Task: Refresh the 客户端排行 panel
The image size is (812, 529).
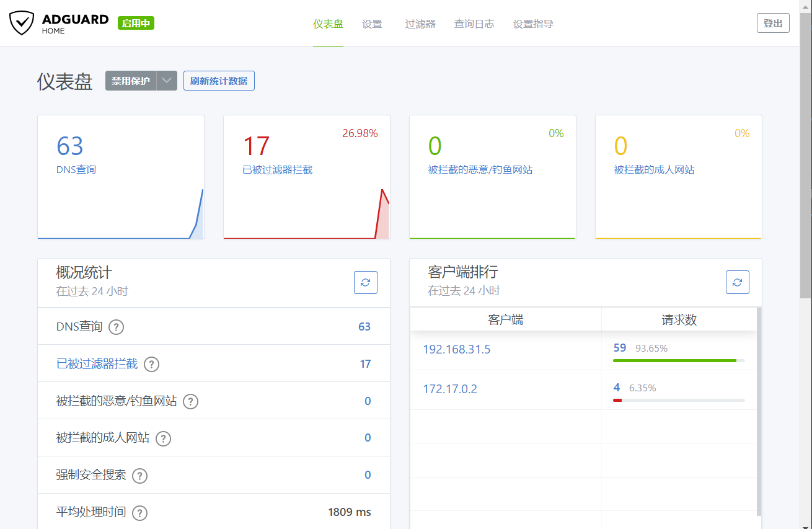Action: (738, 282)
